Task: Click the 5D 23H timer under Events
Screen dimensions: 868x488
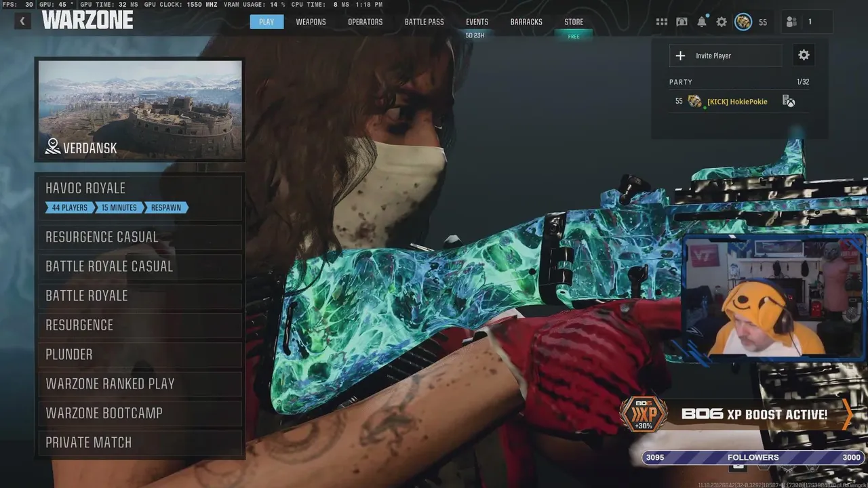Action: pos(475,35)
